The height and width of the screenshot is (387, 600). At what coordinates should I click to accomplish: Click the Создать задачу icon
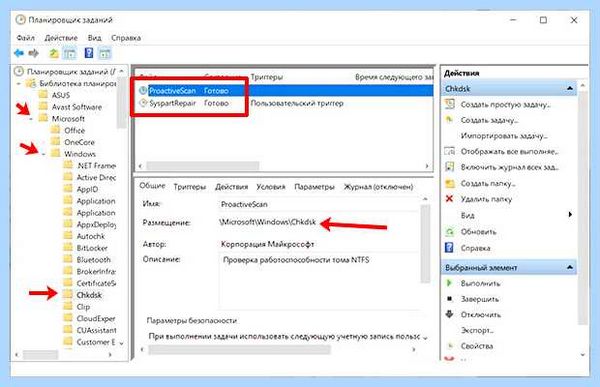tap(450, 120)
